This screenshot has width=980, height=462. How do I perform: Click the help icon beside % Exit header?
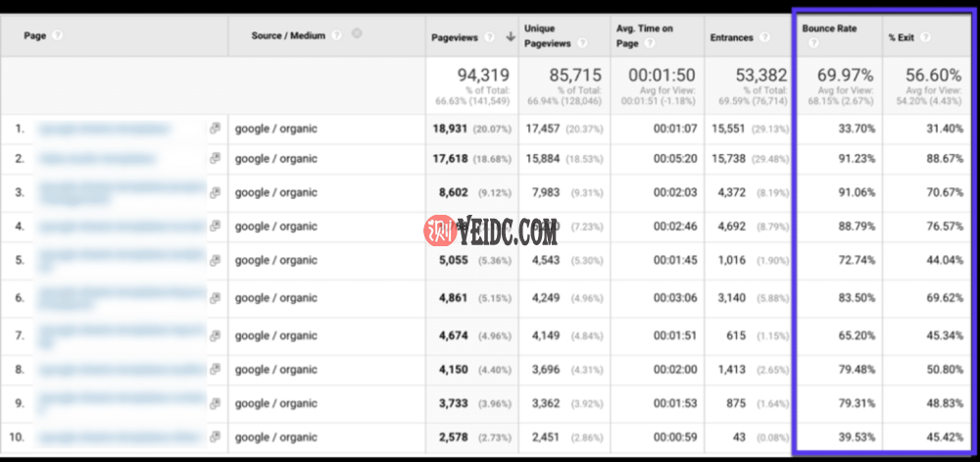point(926,37)
